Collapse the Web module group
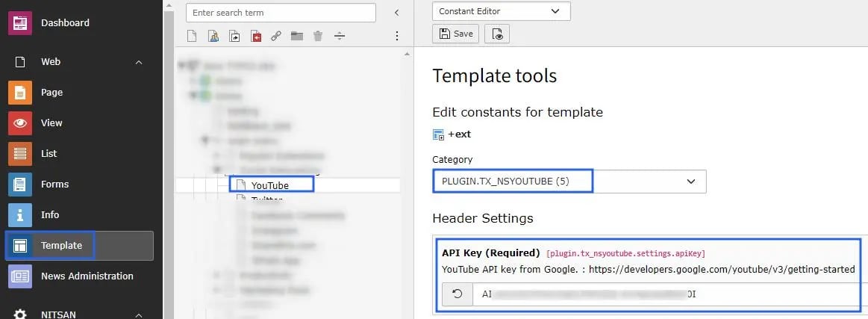The width and height of the screenshot is (868, 319). pyautogui.click(x=139, y=62)
